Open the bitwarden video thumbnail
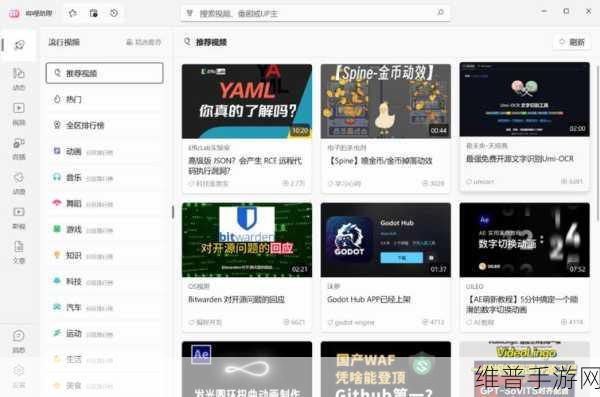600x397 pixels. click(247, 240)
